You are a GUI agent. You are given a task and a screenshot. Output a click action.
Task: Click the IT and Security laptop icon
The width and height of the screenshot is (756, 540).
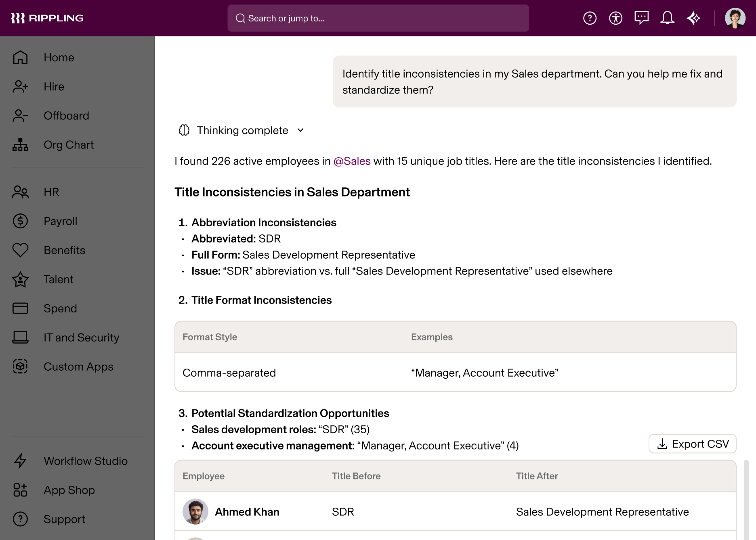coord(20,337)
